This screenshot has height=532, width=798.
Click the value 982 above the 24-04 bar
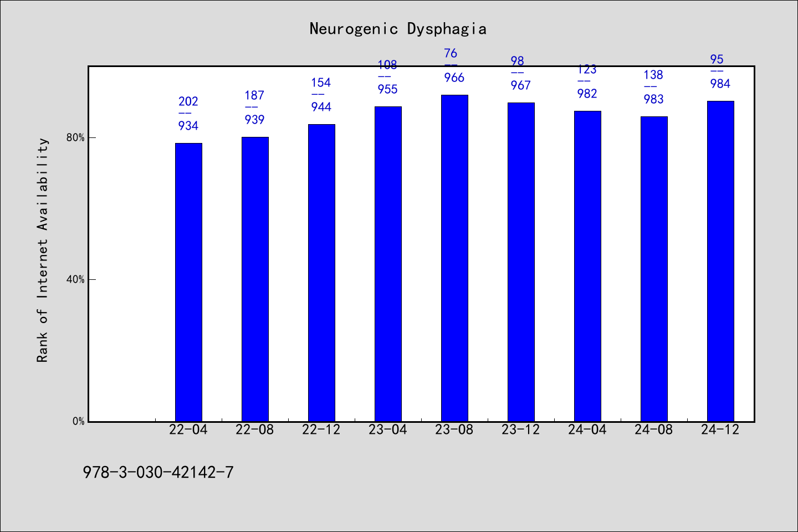[x=587, y=94]
